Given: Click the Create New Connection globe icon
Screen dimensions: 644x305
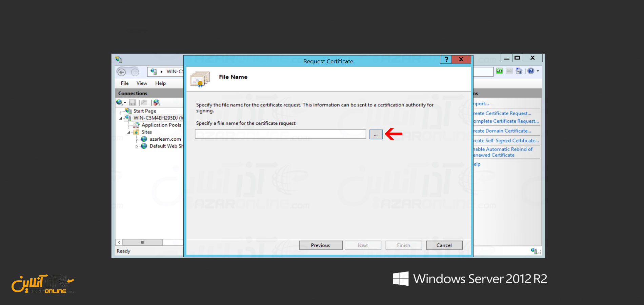Looking at the screenshot, I should click(x=120, y=102).
